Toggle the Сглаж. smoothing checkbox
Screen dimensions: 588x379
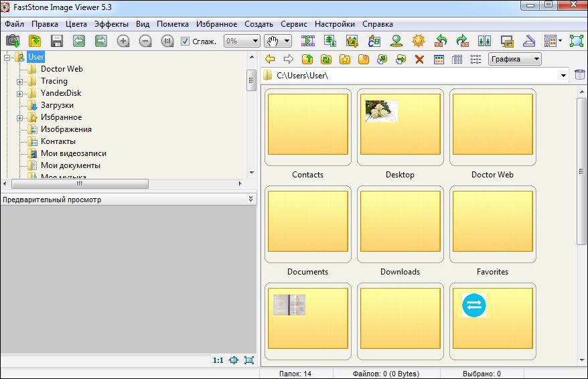pyautogui.click(x=186, y=41)
